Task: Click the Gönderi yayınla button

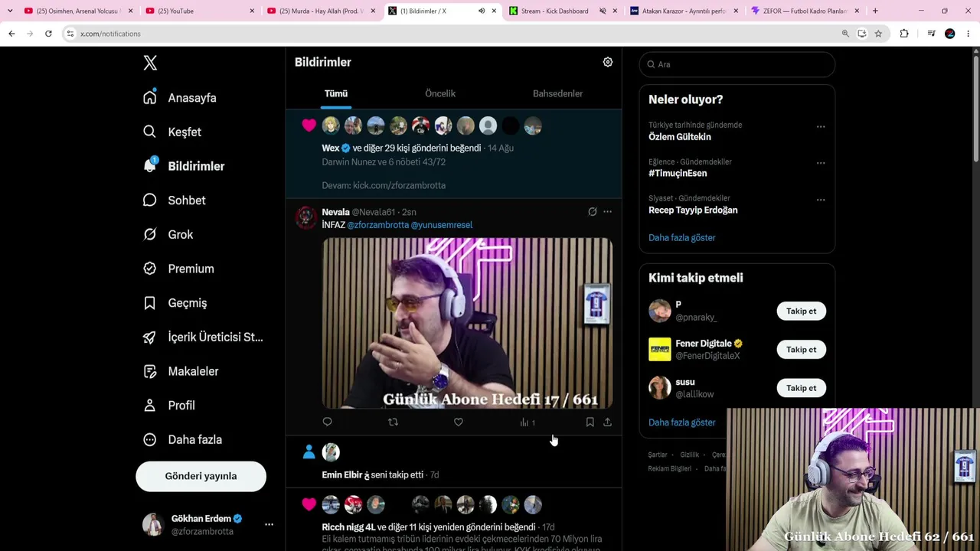Action: coord(201,476)
